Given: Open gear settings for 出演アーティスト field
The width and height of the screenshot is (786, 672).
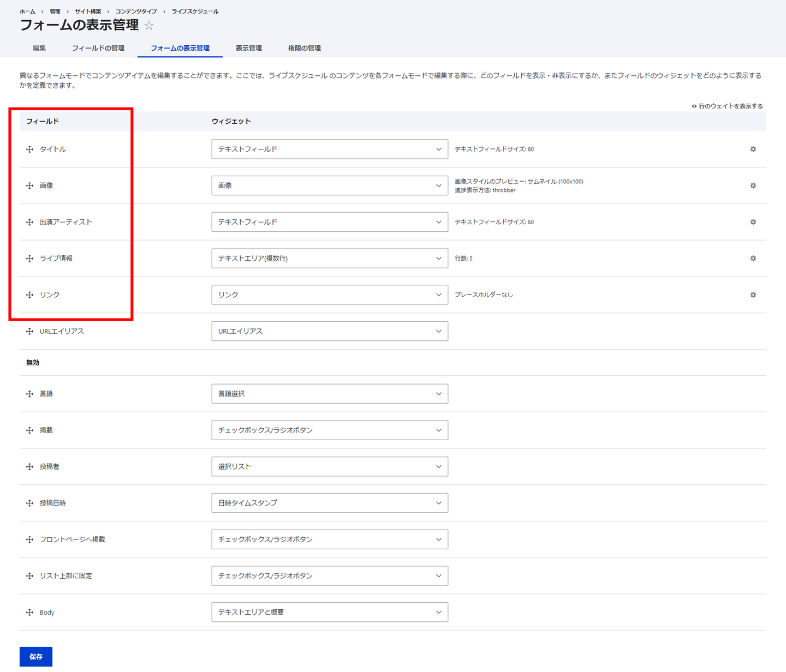Looking at the screenshot, I should point(753,222).
